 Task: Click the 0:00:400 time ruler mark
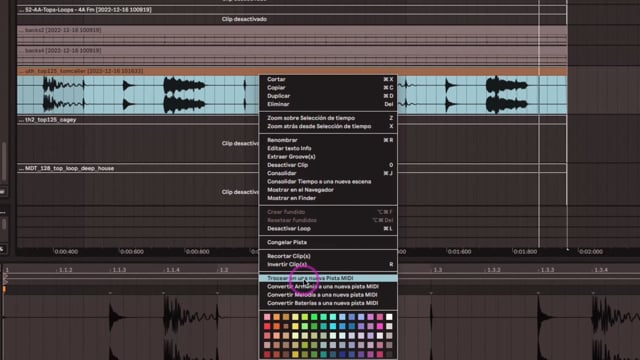tap(66, 252)
